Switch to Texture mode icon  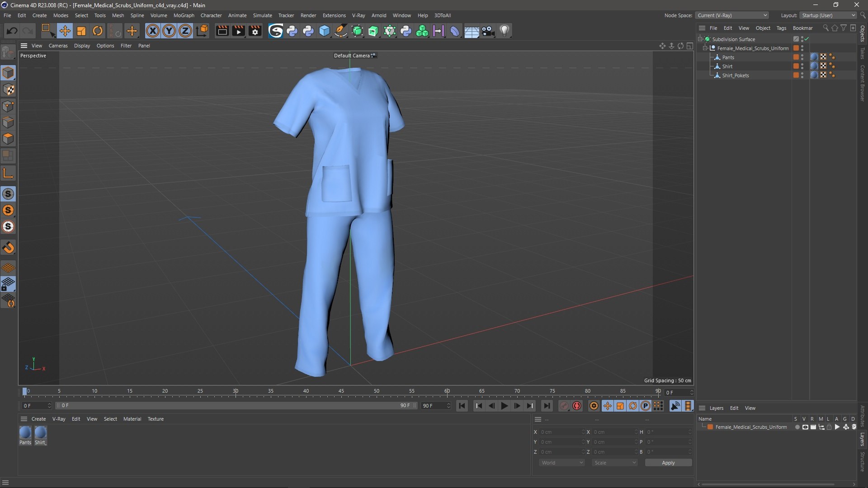point(8,89)
